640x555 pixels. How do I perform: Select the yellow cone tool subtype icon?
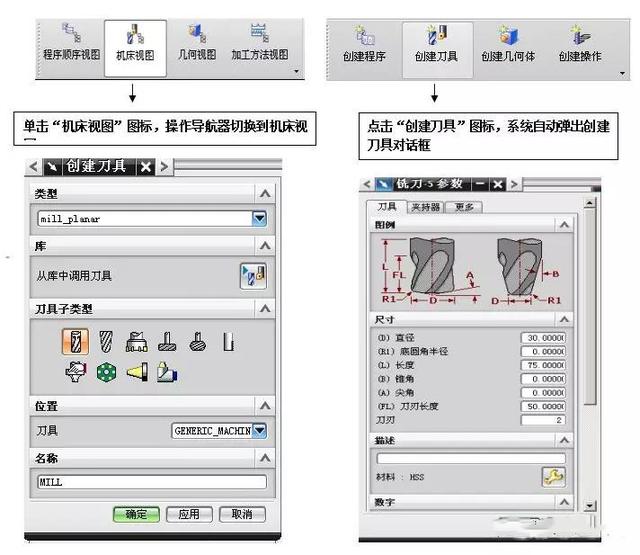tap(138, 372)
